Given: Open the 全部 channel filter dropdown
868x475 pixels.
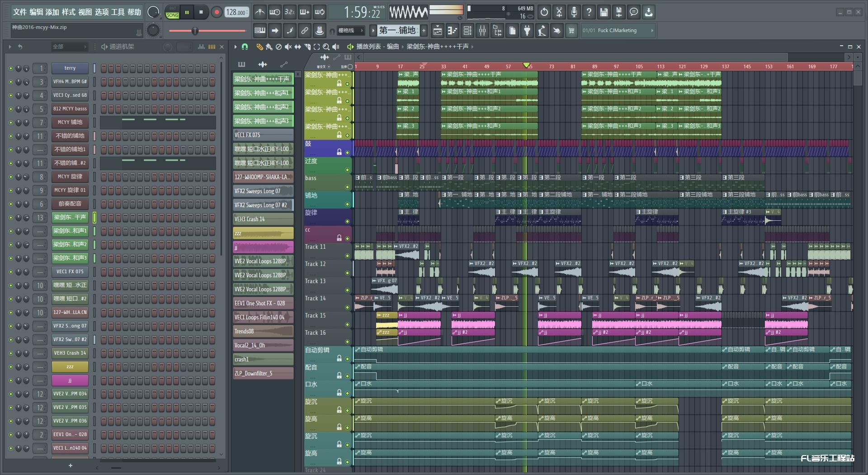Looking at the screenshot, I should coord(69,47).
